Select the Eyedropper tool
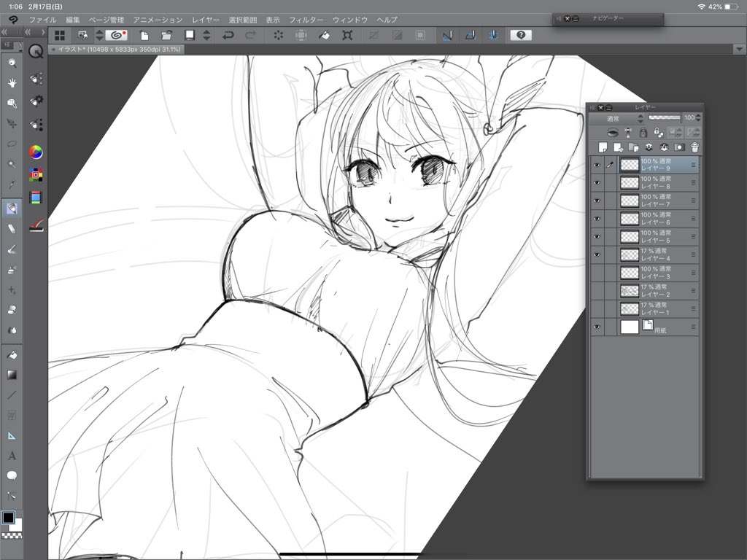This screenshot has height=560, width=747. point(12,183)
